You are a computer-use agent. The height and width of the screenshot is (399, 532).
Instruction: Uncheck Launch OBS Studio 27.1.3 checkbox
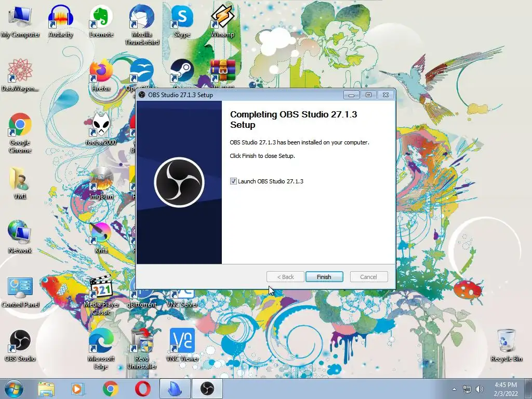[x=233, y=181]
